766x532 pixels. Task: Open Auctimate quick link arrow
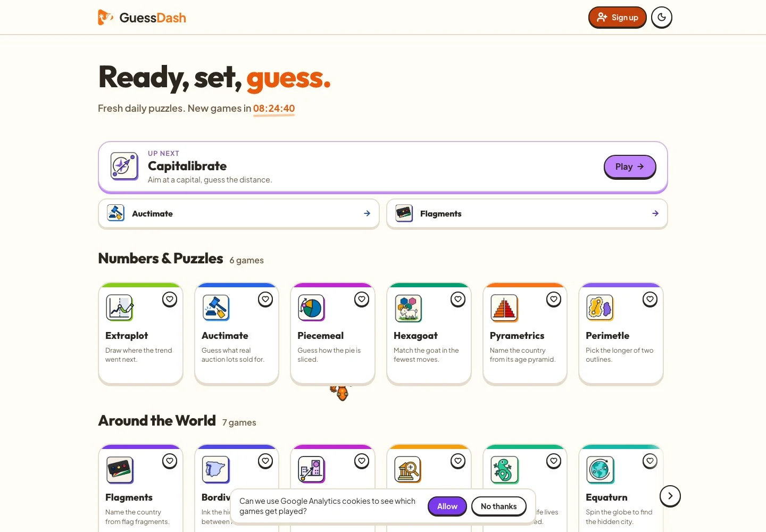point(367,213)
